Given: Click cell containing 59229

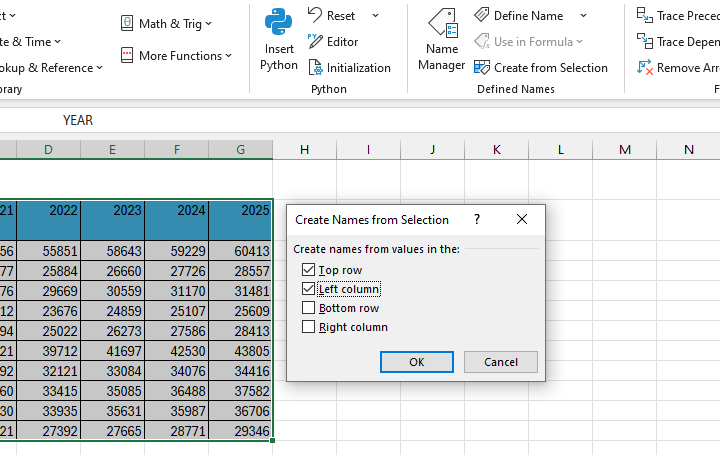Looking at the screenshot, I should 176,251.
